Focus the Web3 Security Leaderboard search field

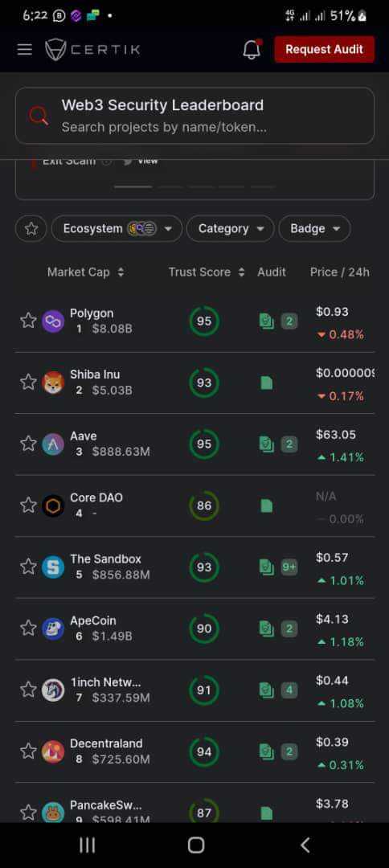pyautogui.click(x=194, y=116)
